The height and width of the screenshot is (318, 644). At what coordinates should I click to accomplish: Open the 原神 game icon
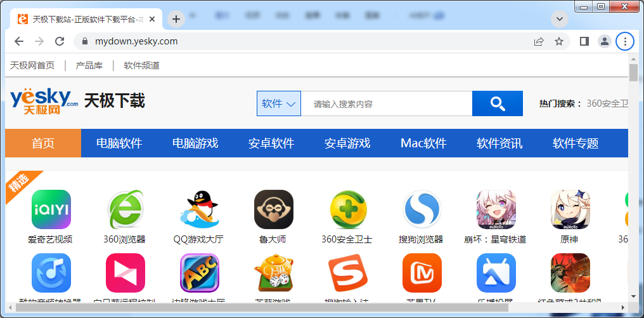(x=570, y=209)
